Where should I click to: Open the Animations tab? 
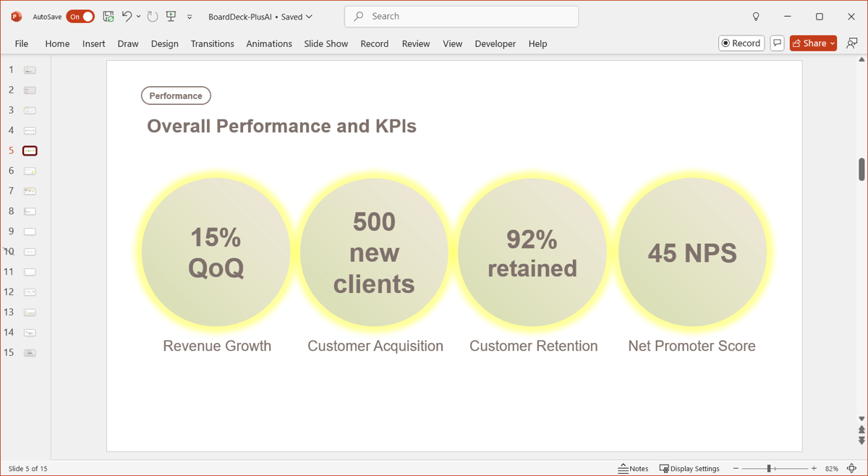point(269,43)
